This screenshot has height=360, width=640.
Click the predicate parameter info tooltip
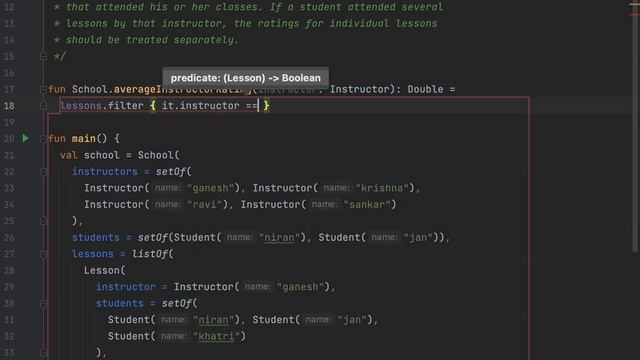tap(245, 78)
